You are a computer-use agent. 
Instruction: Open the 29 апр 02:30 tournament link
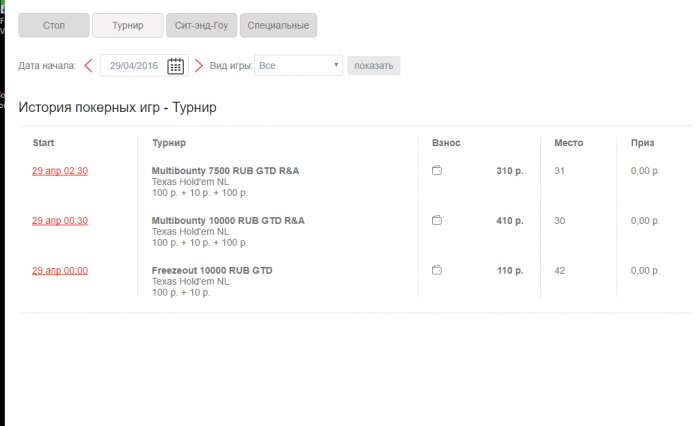click(60, 171)
